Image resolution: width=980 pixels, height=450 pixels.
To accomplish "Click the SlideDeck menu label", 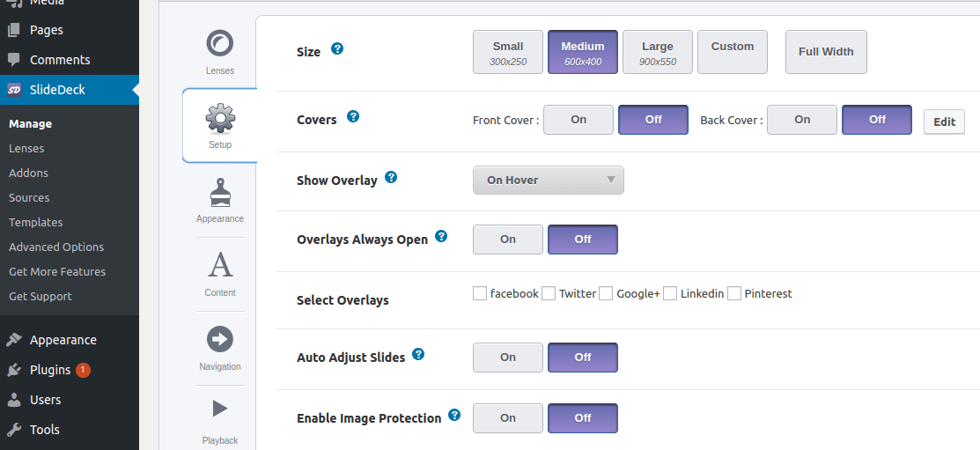I will click(57, 90).
